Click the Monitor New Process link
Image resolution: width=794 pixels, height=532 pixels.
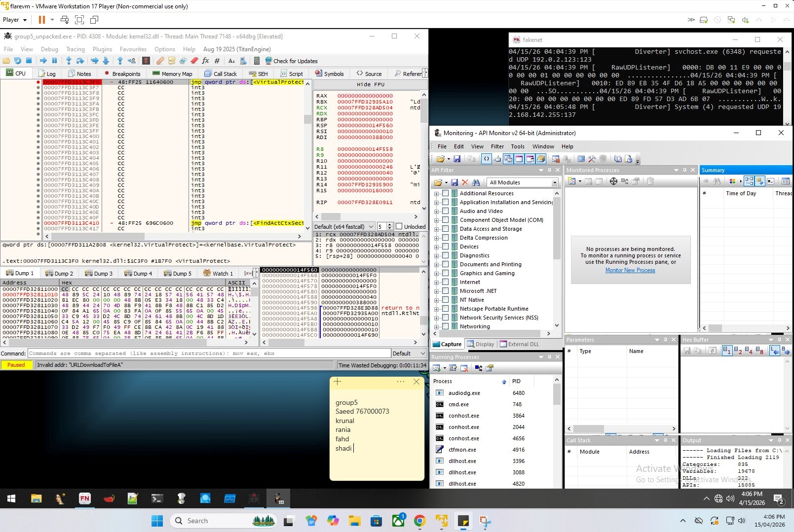point(630,270)
